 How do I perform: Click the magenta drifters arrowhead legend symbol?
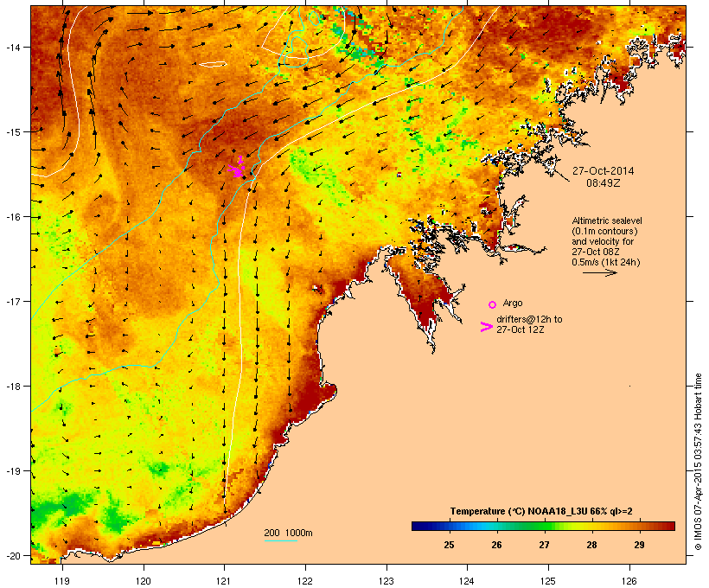pos(487,327)
